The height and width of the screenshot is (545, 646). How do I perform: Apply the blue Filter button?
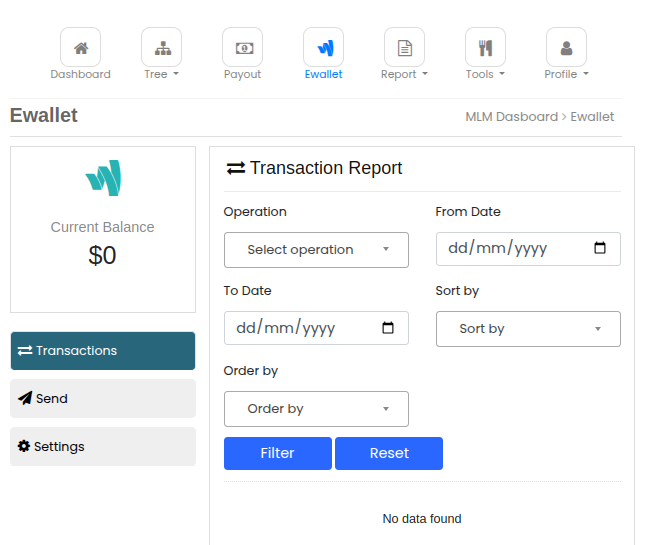point(278,454)
